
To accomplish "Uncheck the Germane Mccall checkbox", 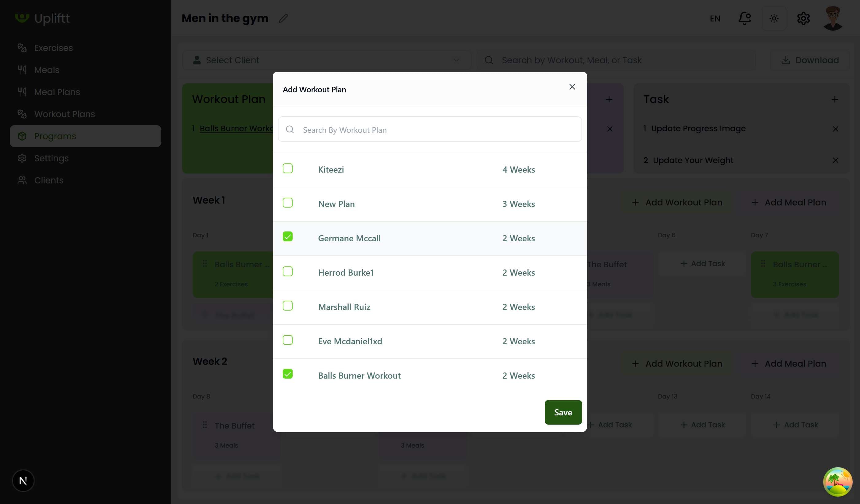I will [287, 237].
